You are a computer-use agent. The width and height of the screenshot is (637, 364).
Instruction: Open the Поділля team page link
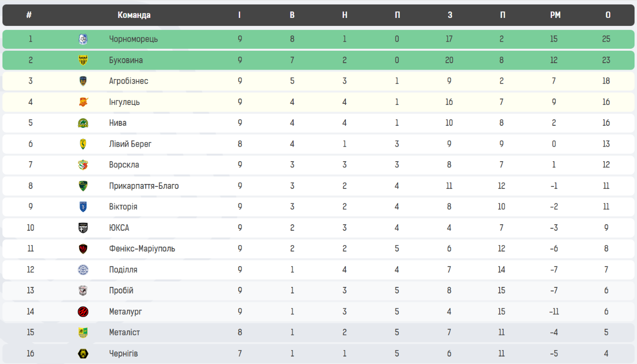(123, 270)
